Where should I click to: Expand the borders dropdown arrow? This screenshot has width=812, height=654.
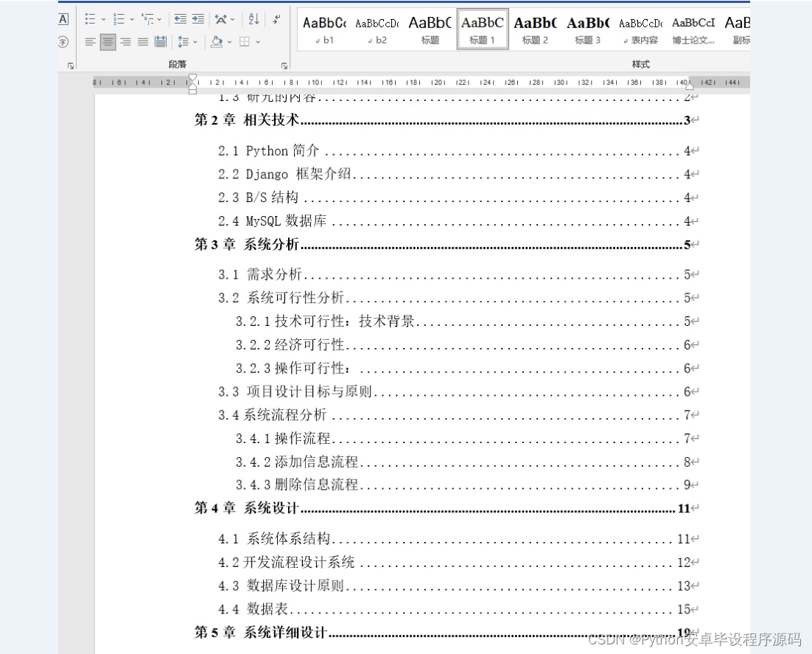coord(258,41)
